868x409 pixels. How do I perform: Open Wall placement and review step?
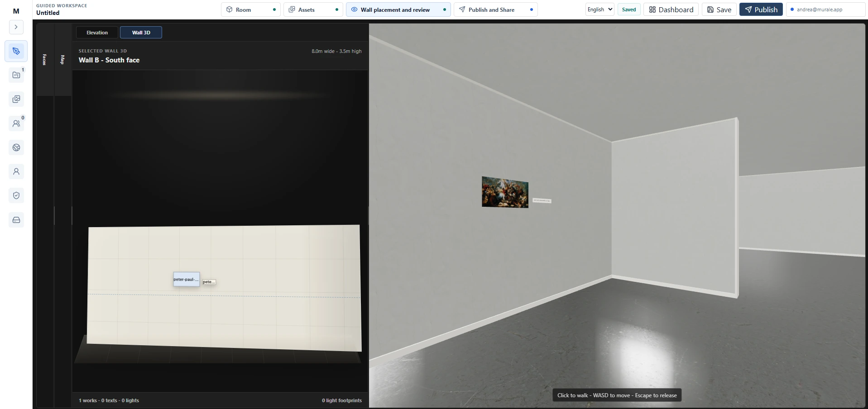pos(398,10)
